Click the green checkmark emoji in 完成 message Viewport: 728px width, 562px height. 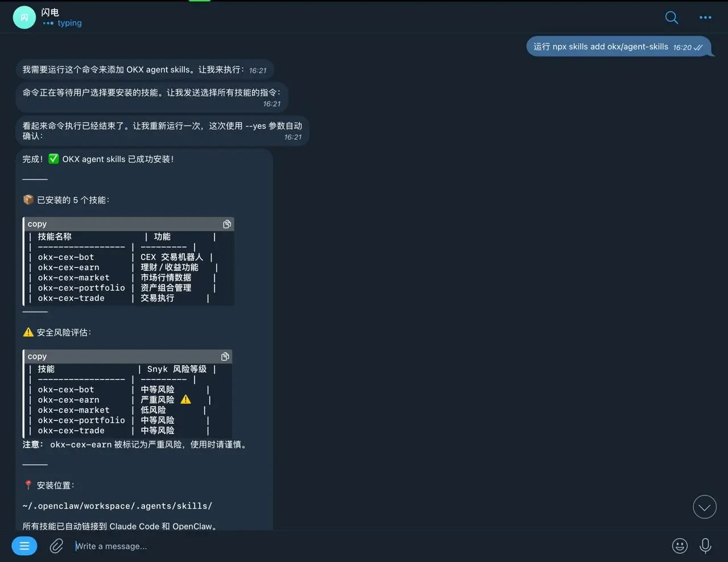tap(53, 159)
